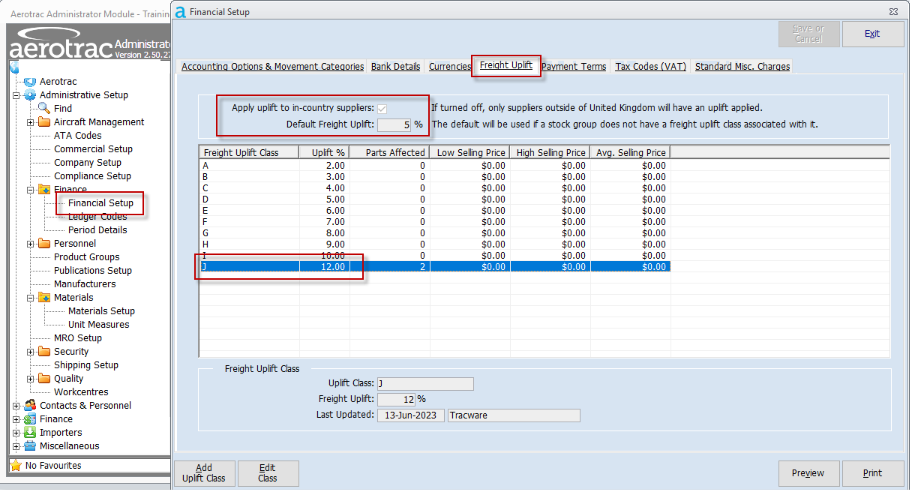Select Freight Uplift Class row D
The image size is (910, 490).
click(x=249, y=200)
